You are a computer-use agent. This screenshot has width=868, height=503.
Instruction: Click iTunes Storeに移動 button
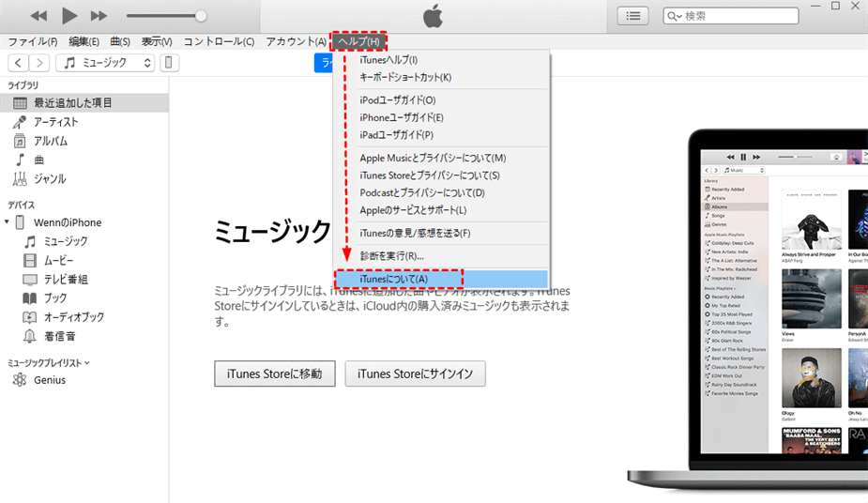point(274,373)
